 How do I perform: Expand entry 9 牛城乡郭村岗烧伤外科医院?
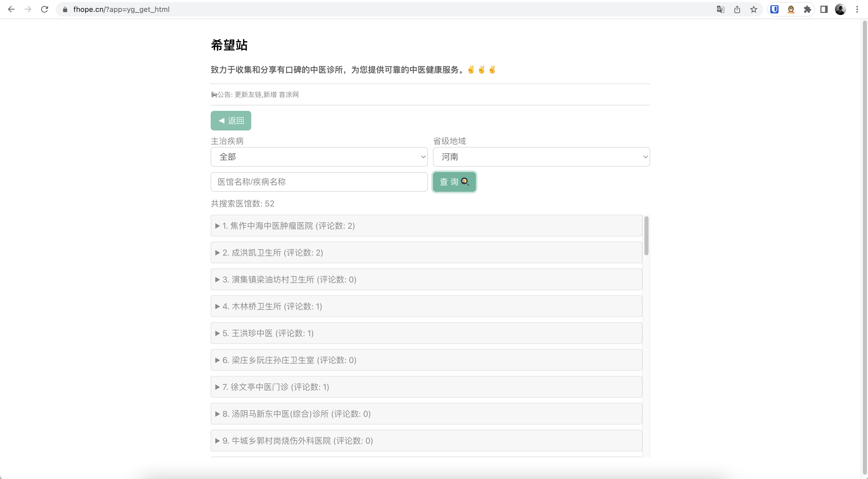tap(426, 441)
